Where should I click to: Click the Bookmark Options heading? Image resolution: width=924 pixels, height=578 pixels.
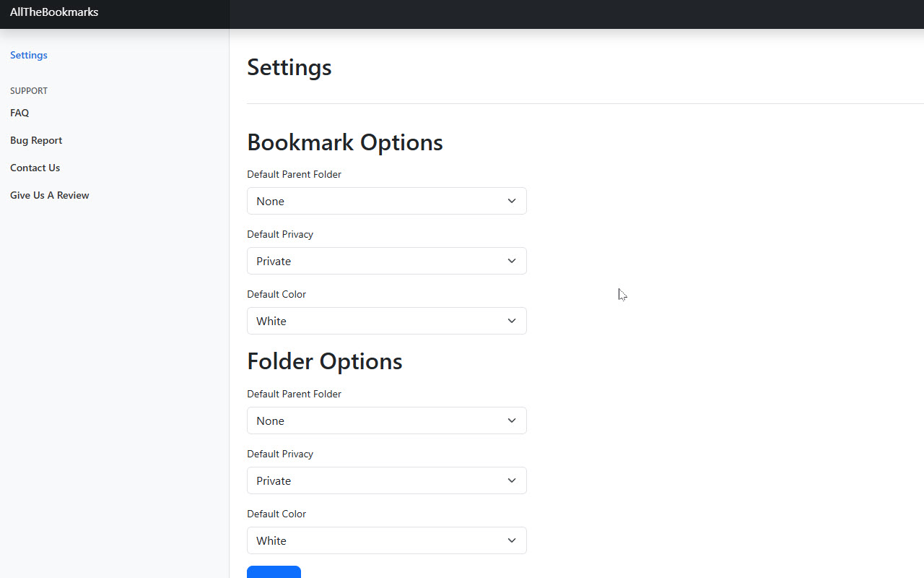pyautogui.click(x=345, y=142)
